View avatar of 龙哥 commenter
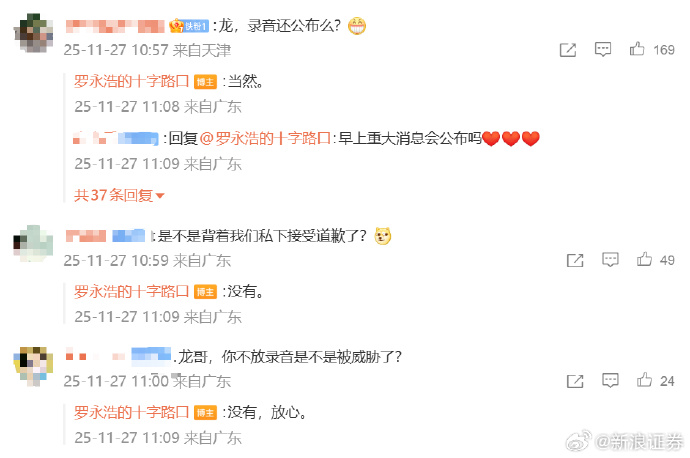690x458 pixels. tap(33, 366)
